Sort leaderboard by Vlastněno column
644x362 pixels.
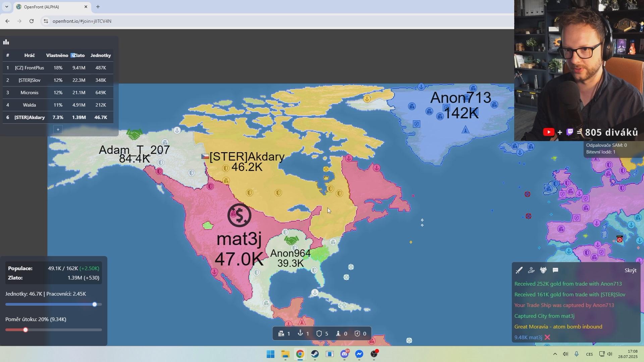(x=57, y=55)
